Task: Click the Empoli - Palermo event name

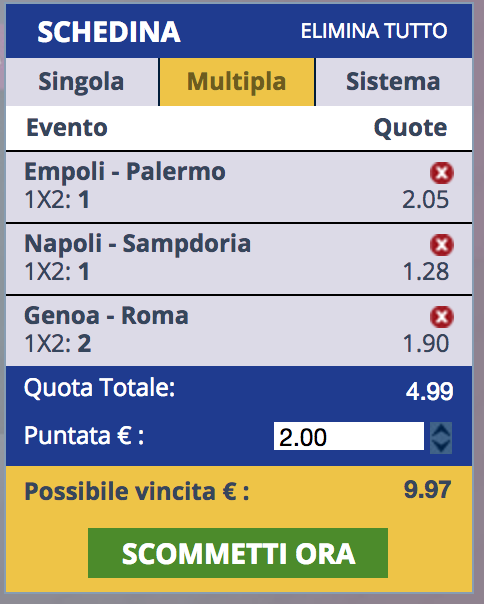Action: coord(125,171)
